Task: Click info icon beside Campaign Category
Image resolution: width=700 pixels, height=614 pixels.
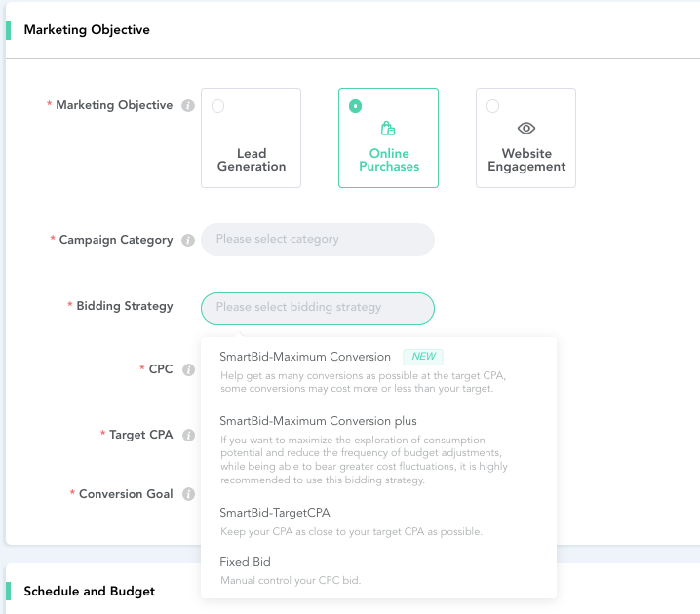Action: pos(188,241)
